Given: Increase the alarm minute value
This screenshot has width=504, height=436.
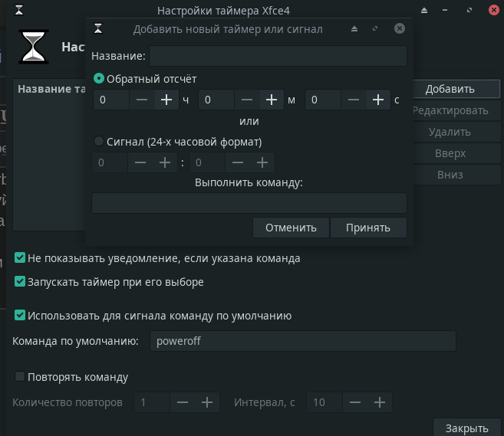Looking at the screenshot, I should point(262,162).
